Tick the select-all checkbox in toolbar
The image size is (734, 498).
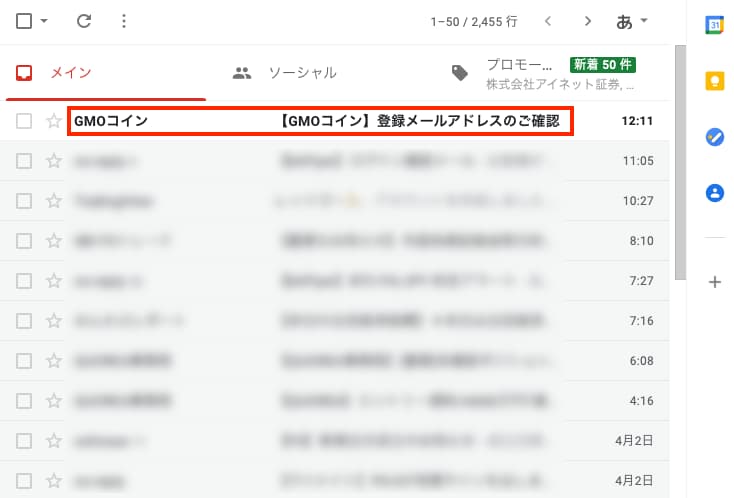click(24, 21)
